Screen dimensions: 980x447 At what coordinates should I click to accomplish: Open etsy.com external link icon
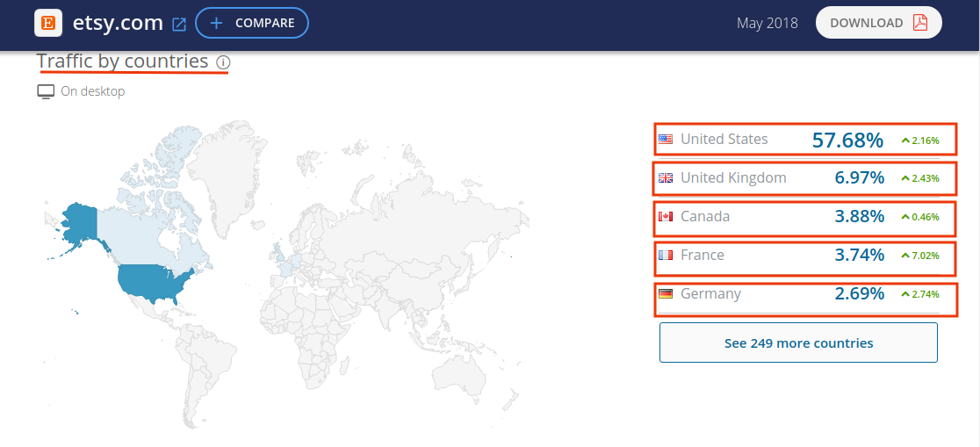click(179, 24)
